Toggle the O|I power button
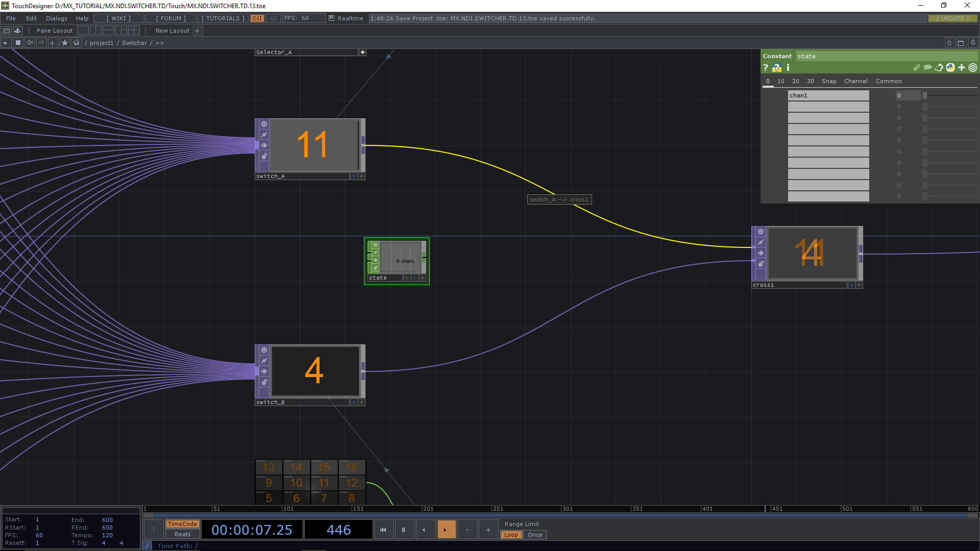This screenshot has width=980, height=551. coord(257,18)
